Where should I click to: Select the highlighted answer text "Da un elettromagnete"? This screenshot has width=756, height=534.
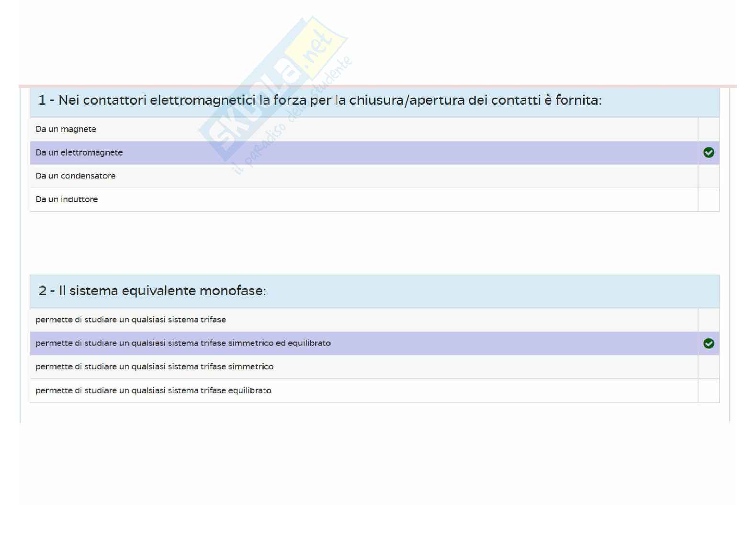(79, 153)
